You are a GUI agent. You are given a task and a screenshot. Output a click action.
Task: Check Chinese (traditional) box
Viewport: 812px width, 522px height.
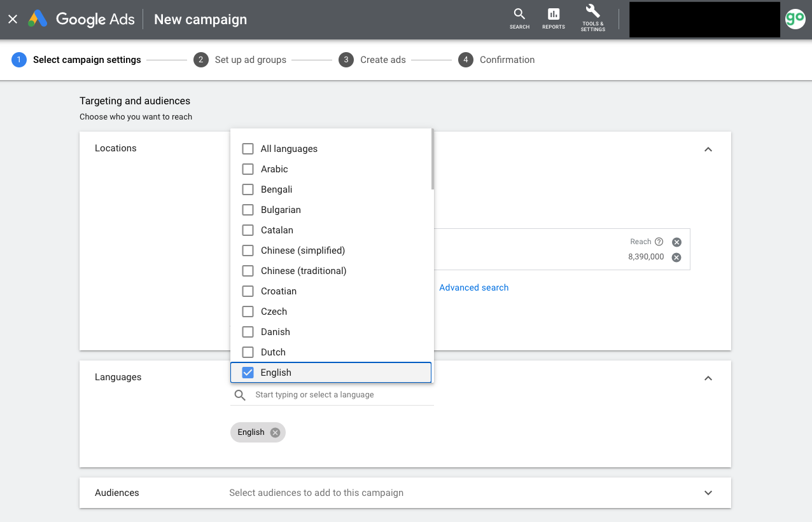point(248,271)
